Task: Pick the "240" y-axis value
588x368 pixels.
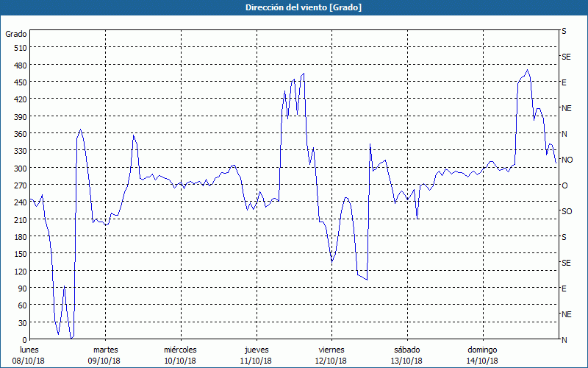Action: (21, 203)
